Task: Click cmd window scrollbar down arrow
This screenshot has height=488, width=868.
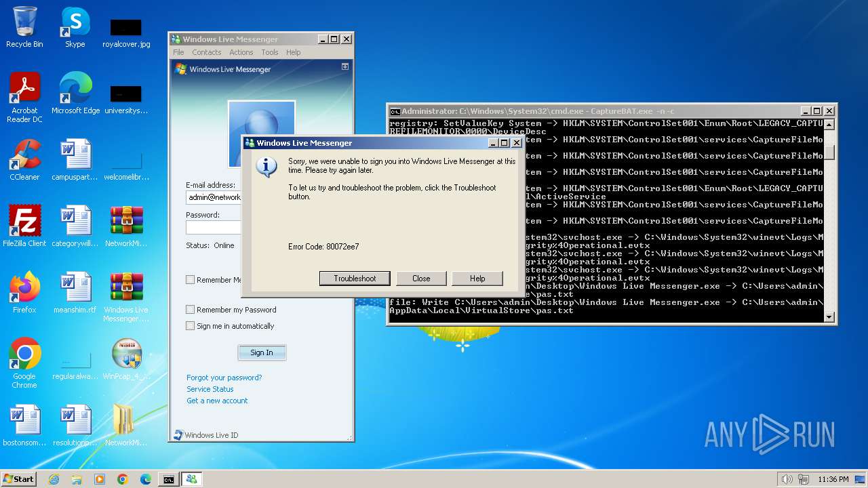Action: tap(829, 317)
